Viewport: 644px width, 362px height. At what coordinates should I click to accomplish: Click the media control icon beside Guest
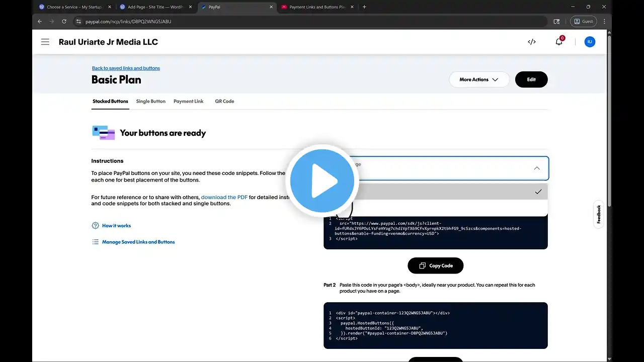556,22
